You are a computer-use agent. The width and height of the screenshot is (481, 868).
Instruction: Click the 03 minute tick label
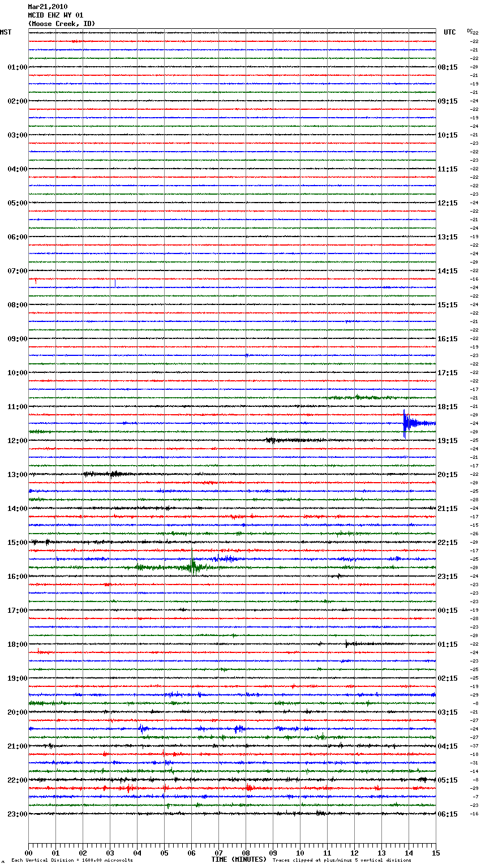tap(110, 853)
